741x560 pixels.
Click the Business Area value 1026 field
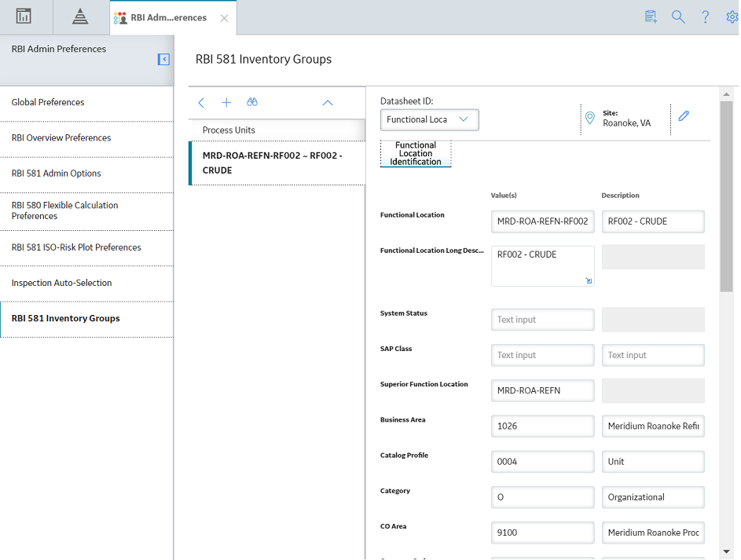tap(542, 426)
